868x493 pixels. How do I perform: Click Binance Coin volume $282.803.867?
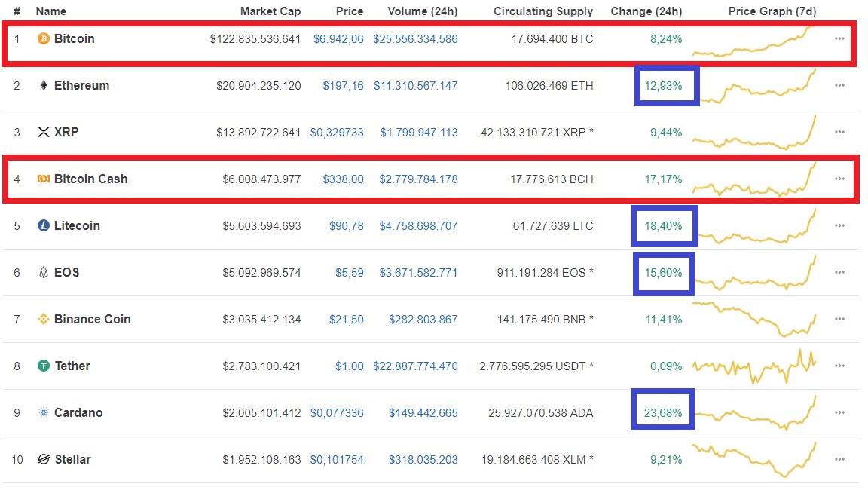pos(423,320)
